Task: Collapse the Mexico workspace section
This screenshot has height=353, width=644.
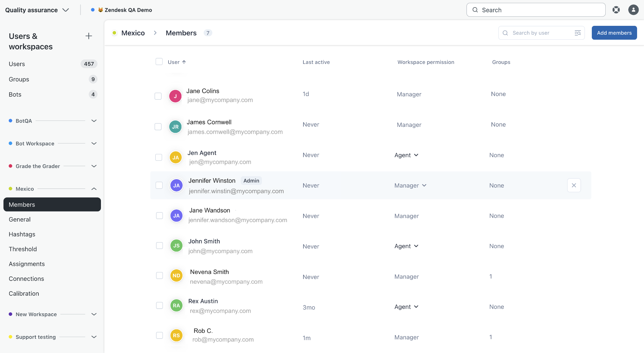Action: [94, 189]
